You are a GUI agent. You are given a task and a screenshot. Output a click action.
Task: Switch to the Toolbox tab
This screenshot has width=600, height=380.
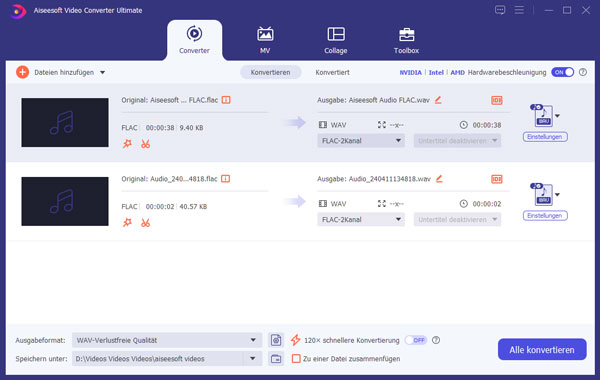pyautogui.click(x=406, y=40)
